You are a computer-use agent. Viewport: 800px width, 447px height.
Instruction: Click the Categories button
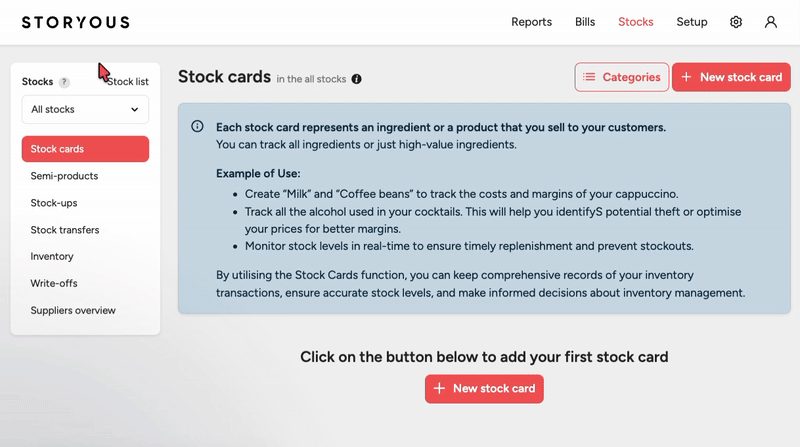point(622,77)
